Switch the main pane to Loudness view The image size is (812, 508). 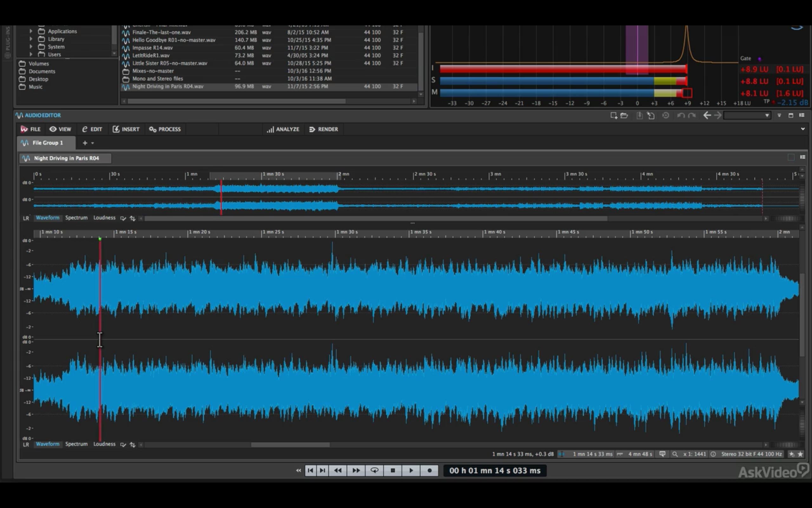pyautogui.click(x=104, y=444)
